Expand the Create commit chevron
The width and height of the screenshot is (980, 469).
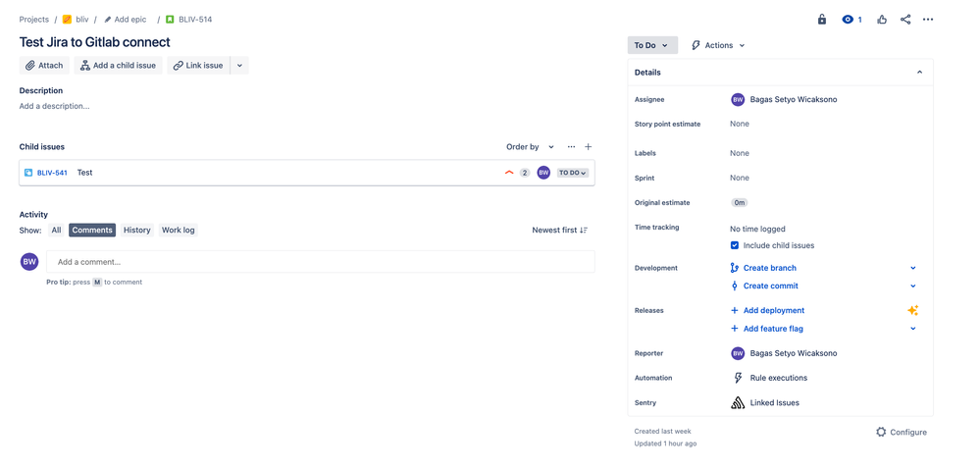pos(912,286)
